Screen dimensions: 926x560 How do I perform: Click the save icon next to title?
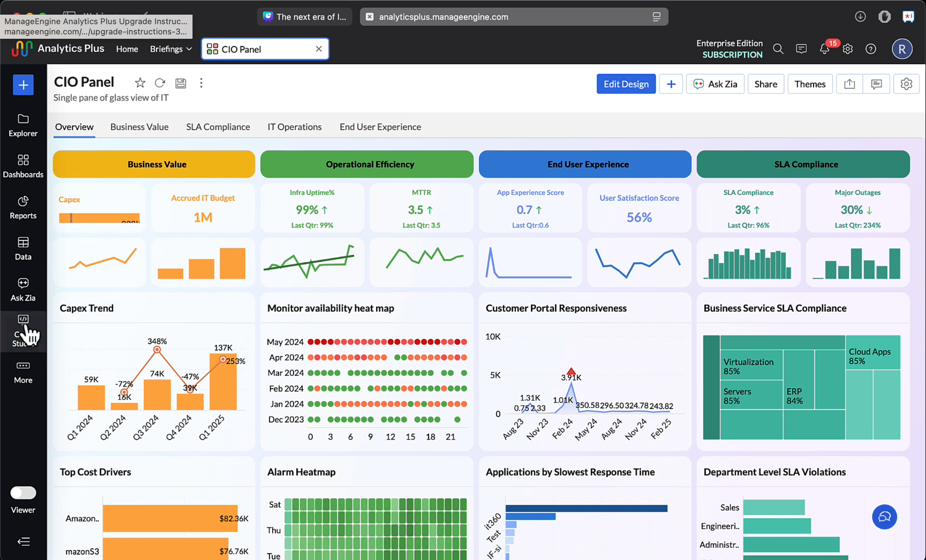click(x=181, y=83)
